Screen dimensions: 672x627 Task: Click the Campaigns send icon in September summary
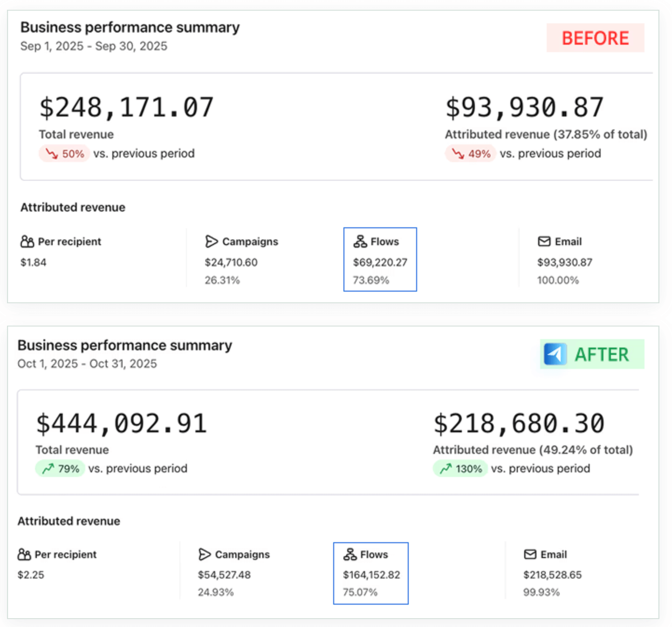[212, 241]
